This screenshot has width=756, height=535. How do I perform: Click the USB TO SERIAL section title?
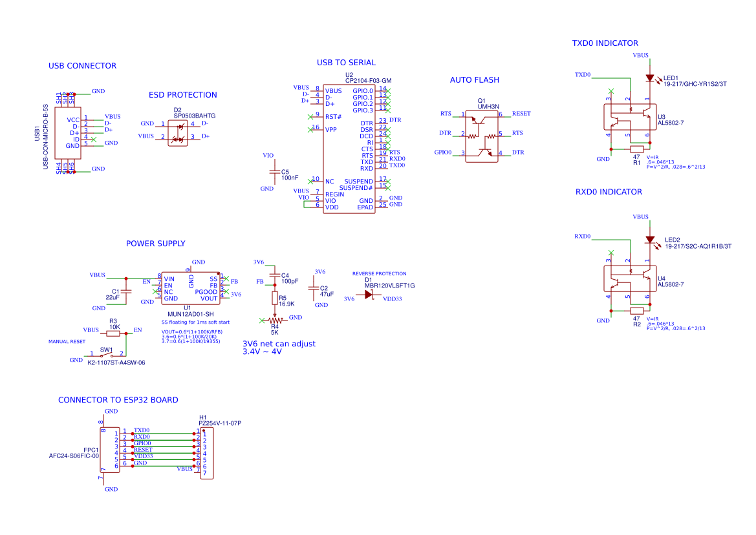(x=346, y=63)
